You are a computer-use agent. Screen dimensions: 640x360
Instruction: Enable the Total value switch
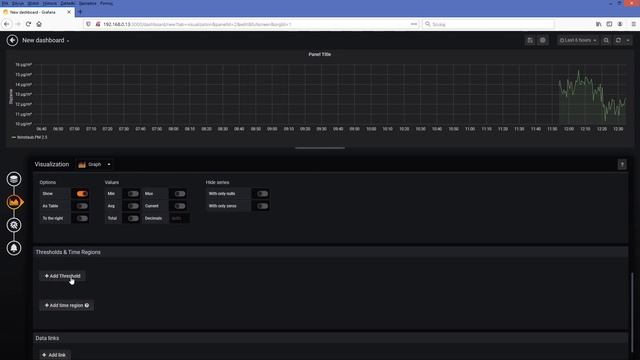pyautogui.click(x=133, y=218)
